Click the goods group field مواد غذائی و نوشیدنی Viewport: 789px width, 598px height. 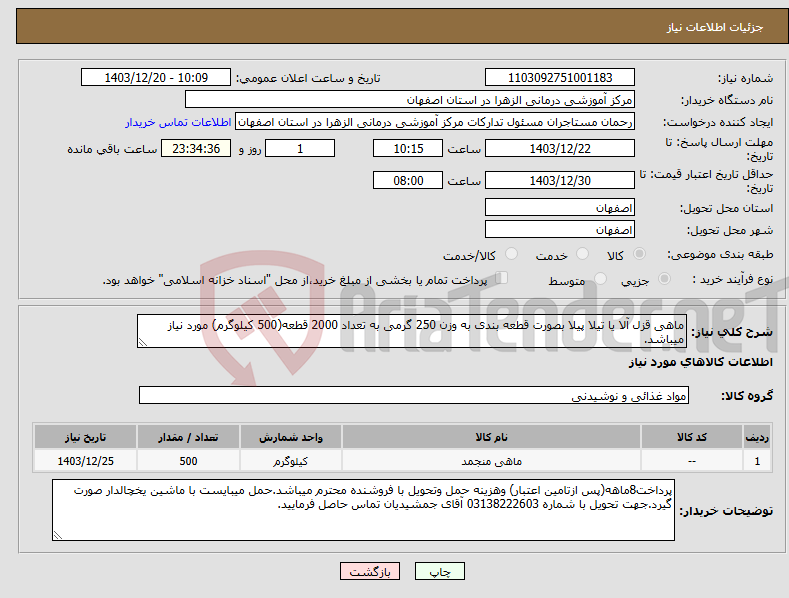(414, 396)
